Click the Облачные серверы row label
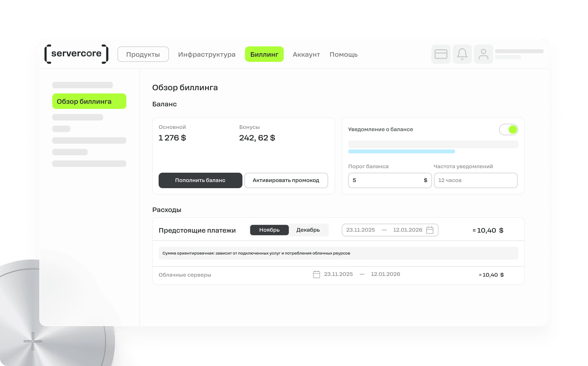This screenshot has height=366, width=588. 185,275
